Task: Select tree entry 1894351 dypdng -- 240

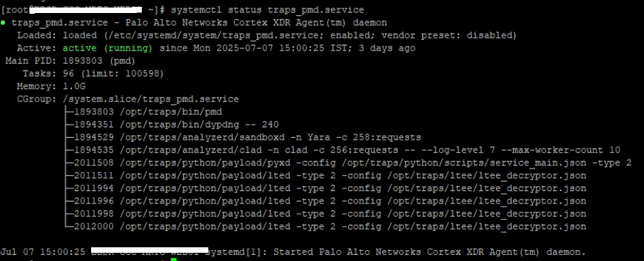Action: [177, 125]
